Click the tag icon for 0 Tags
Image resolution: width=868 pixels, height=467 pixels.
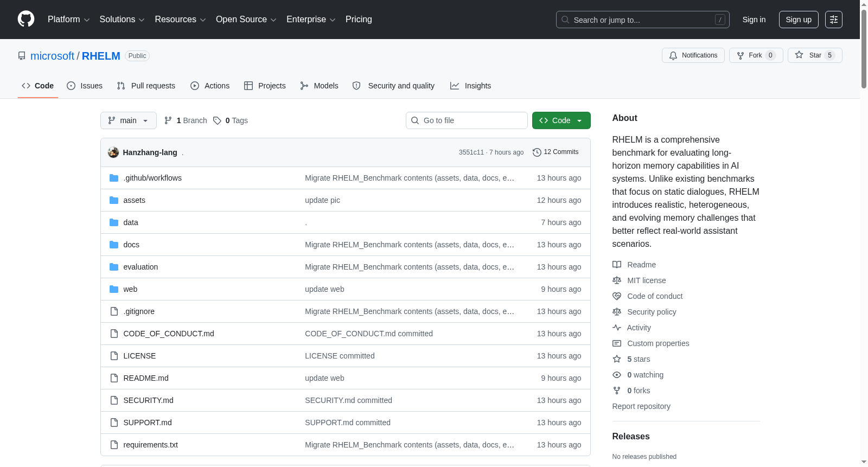[217, 120]
